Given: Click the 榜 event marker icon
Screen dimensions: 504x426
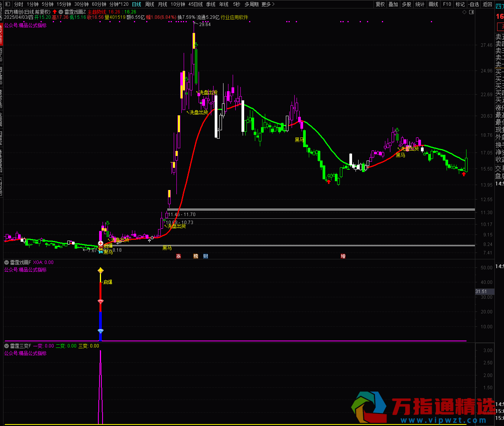Looking at the screenshot, I should point(196,256).
